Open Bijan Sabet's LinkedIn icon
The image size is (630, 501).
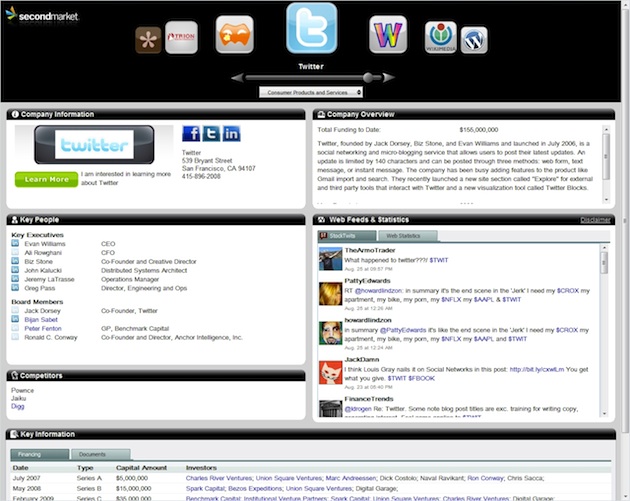(x=15, y=319)
